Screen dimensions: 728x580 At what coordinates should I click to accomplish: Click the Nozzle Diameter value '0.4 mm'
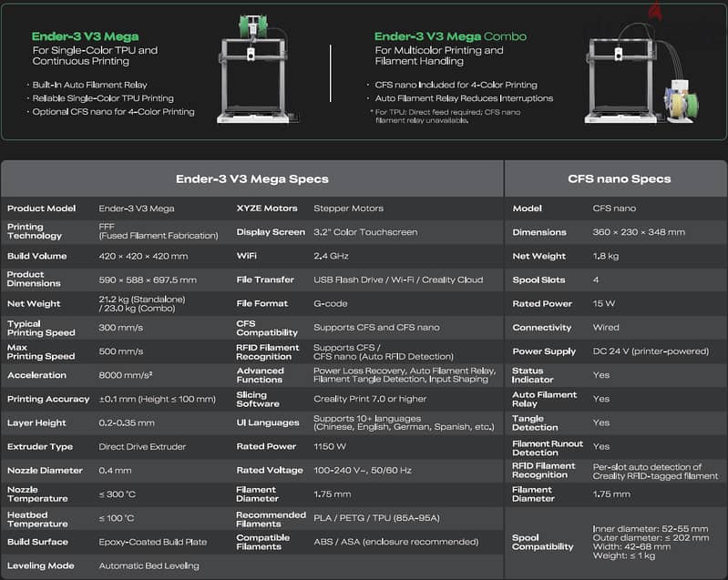(115, 471)
